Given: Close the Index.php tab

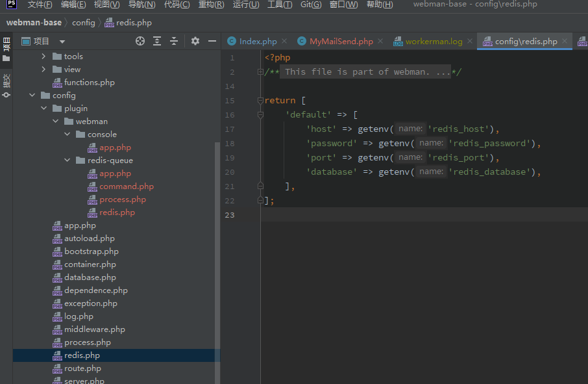Looking at the screenshot, I should tap(284, 41).
